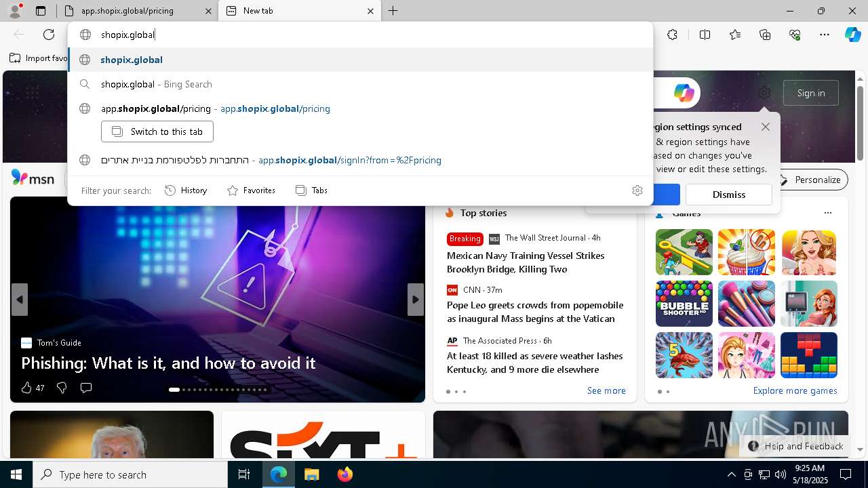The width and height of the screenshot is (868, 488).
Task: Close the region settings synced popup
Action: click(x=766, y=127)
